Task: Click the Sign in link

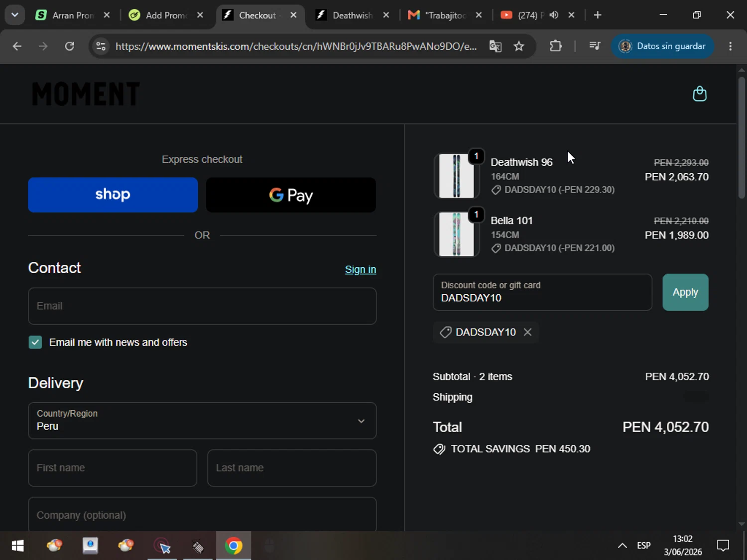Action: pos(361,269)
